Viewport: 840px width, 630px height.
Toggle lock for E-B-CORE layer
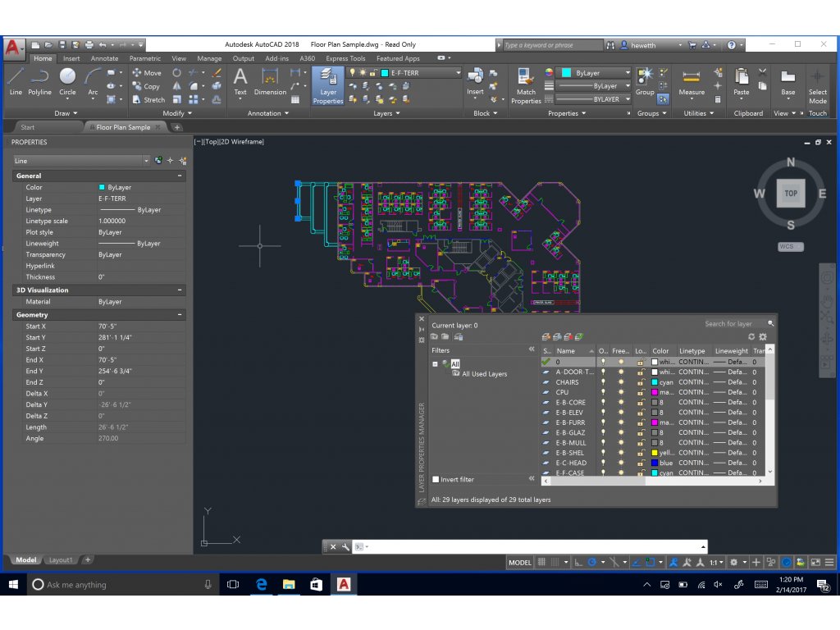(x=641, y=403)
